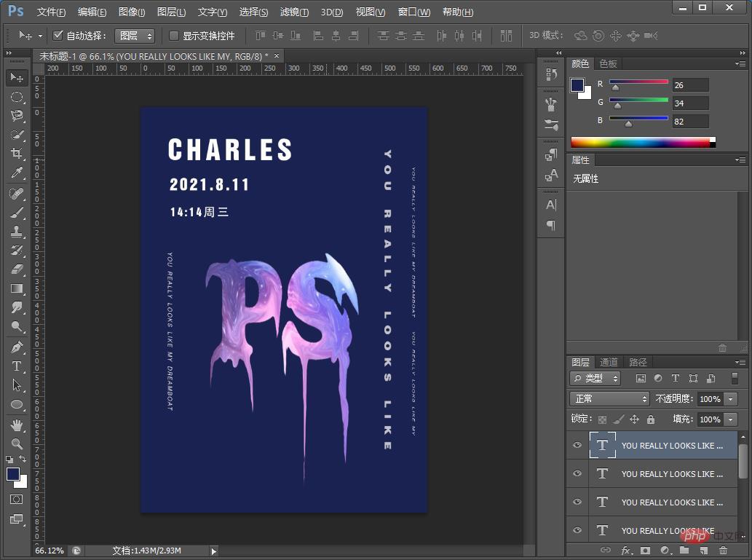Open the Character panel icon
752x560 pixels.
pyautogui.click(x=551, y=205)
